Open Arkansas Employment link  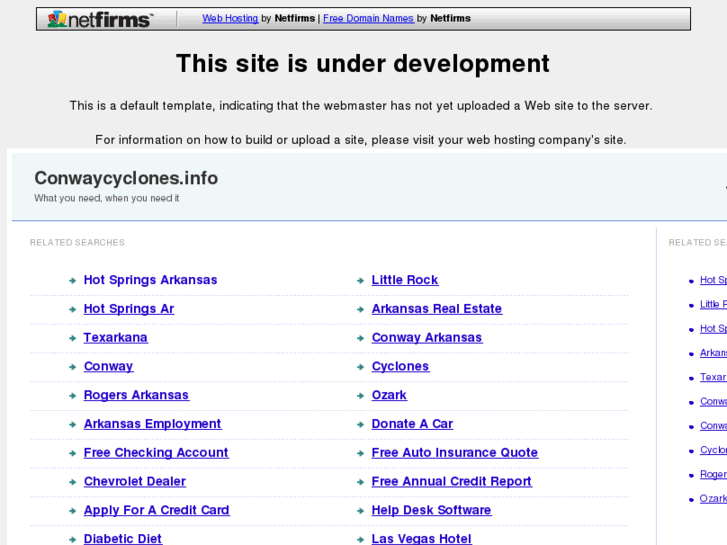tap(153, 423)
